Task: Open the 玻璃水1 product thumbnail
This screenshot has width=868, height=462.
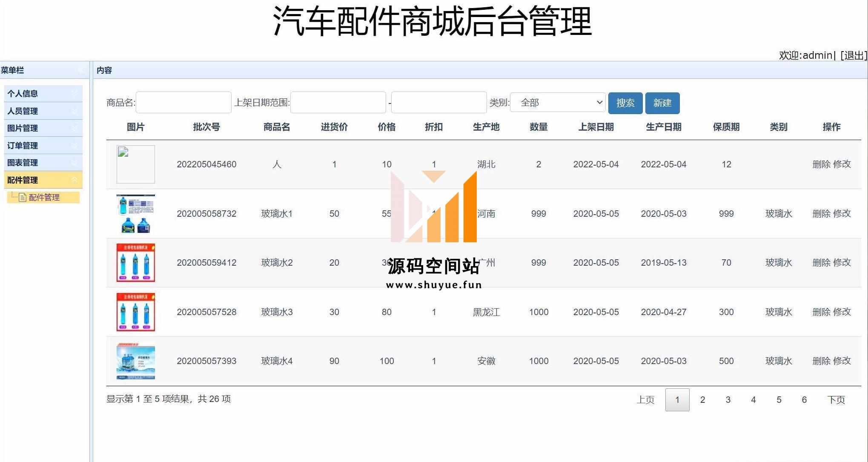Action: [x=136, y=214]
